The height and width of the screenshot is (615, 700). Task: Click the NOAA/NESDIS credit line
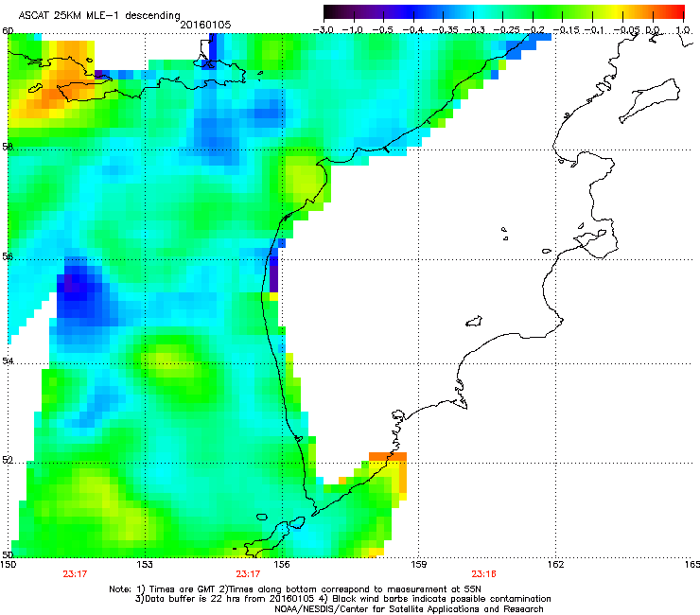409,609
